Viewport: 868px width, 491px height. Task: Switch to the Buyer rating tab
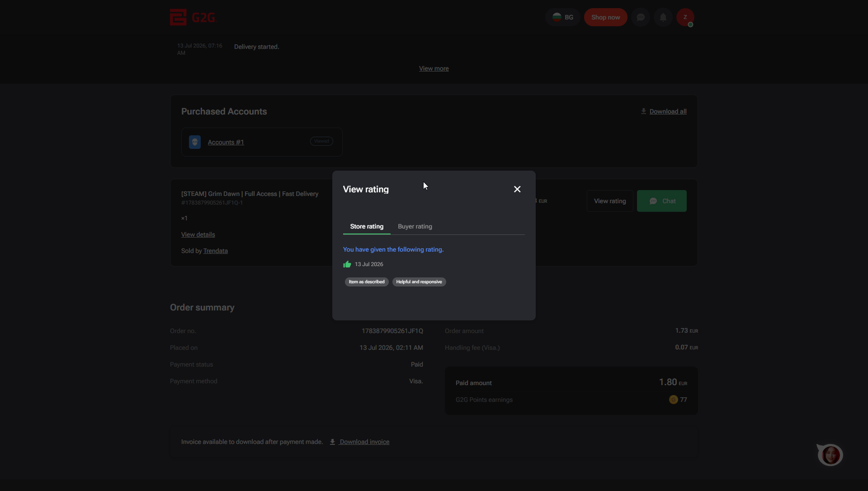click(x=415, y=226)
